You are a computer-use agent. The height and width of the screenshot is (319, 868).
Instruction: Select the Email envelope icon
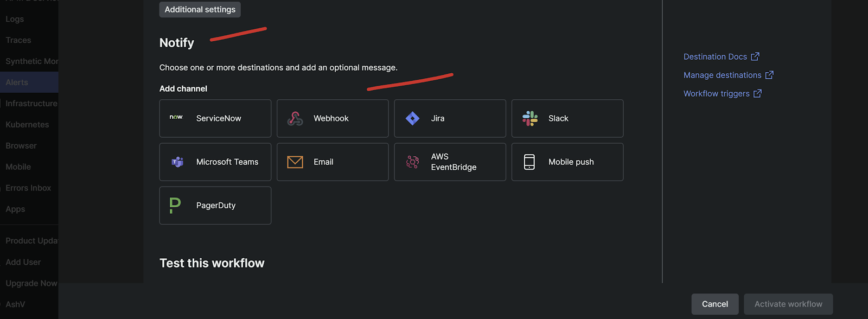[295, 162]
